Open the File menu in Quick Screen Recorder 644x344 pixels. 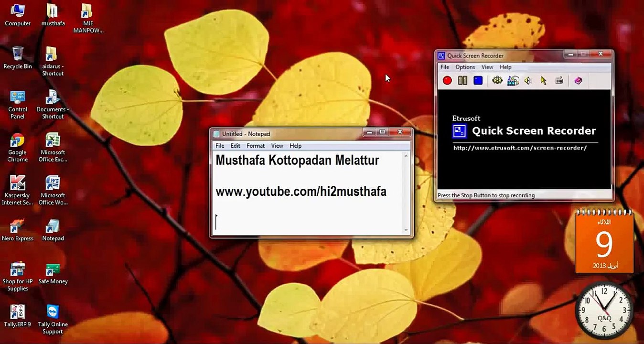pos(445,67)
